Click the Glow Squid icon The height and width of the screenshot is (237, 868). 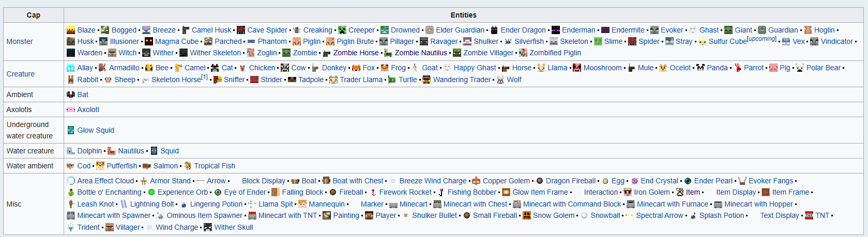(71, 130)
